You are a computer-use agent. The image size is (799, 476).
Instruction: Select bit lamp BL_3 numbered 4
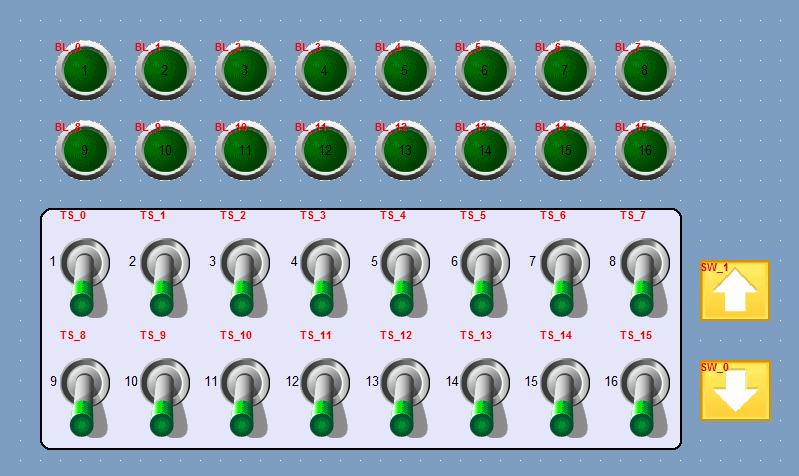(325, 70)
